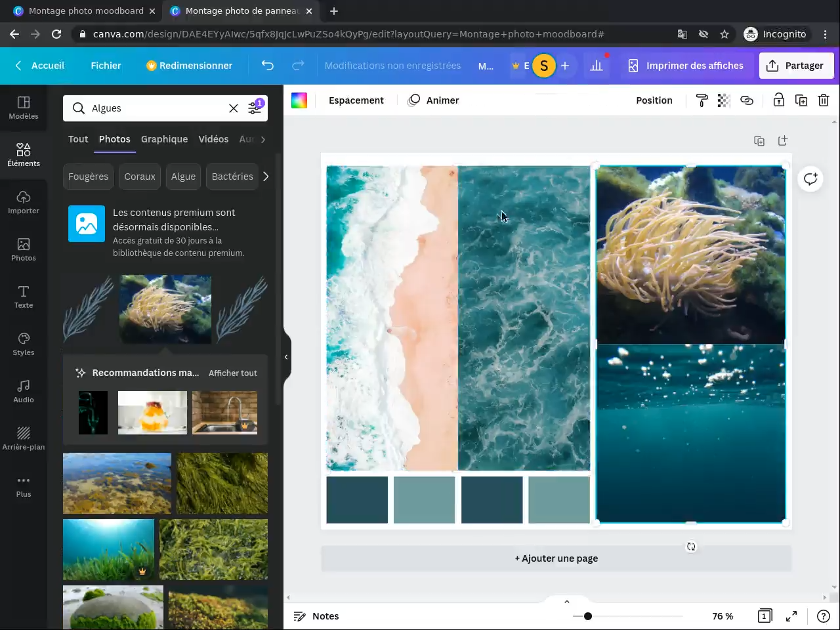840x630 pixels.
Task: Click the copy style paint roller icon
Action: coord(702,100)
